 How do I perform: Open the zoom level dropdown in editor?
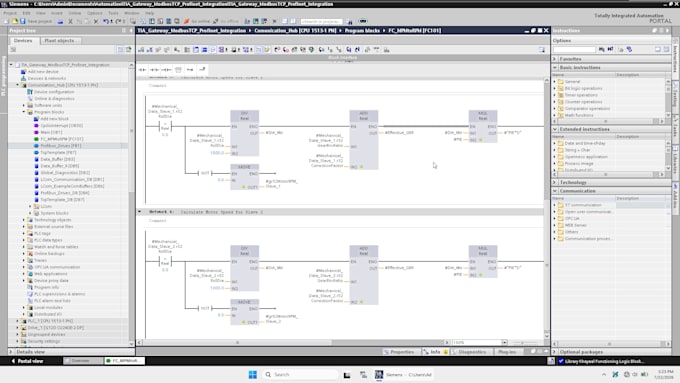tap(504, 342)
